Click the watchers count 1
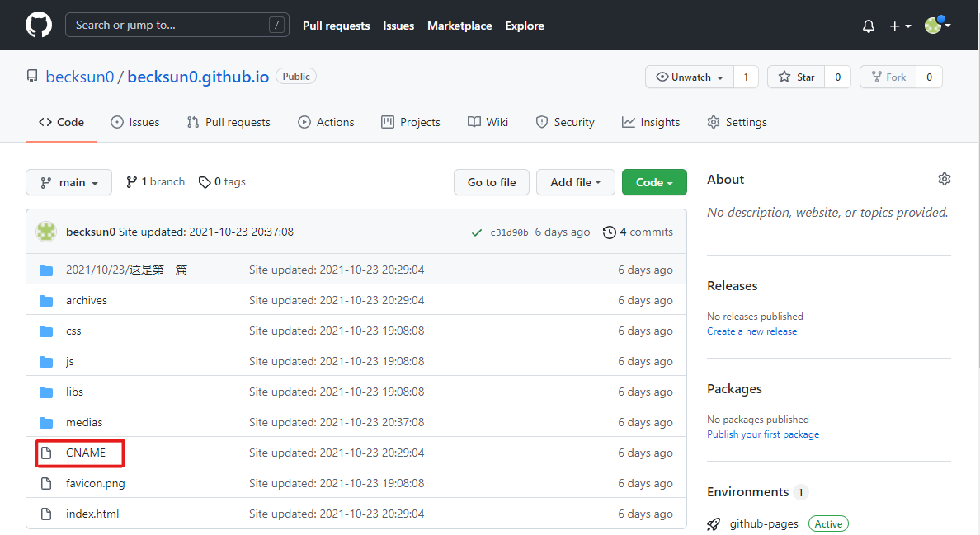Screen dimensions: 980x535 coord(746,77)
